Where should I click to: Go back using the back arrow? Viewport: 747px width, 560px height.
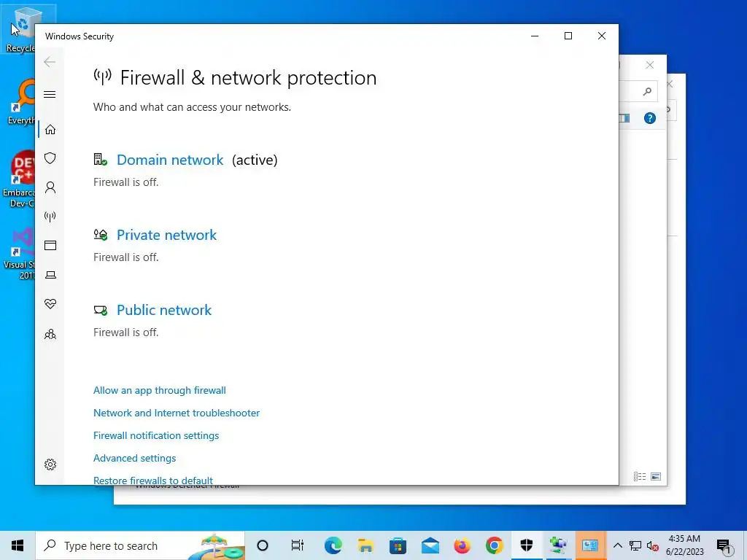(x=50, y=62)
